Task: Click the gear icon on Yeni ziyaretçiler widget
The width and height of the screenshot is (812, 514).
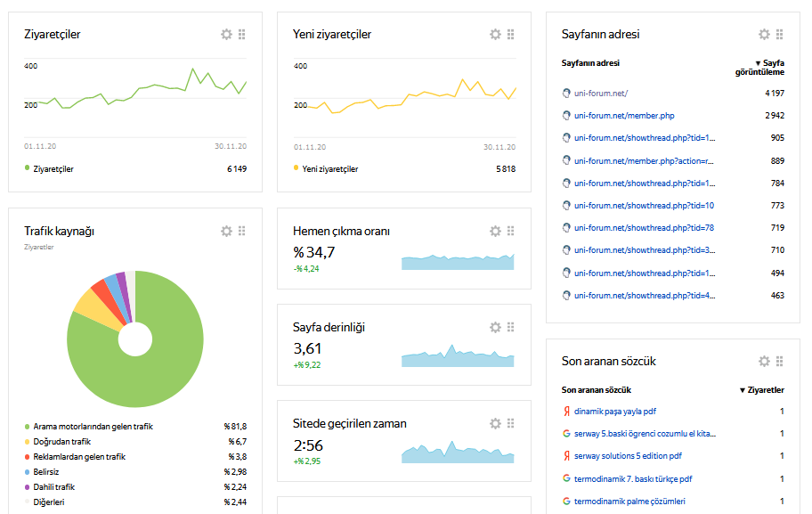Action: [x=495, y=34]
